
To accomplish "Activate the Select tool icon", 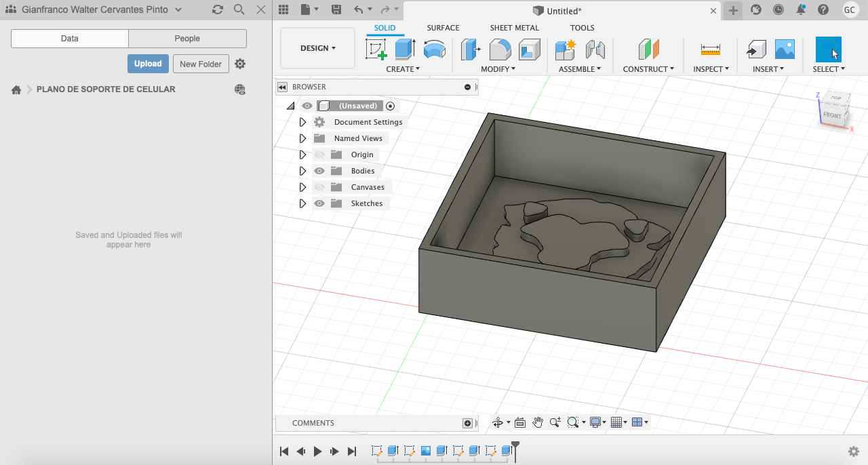I will pos(829,49).
